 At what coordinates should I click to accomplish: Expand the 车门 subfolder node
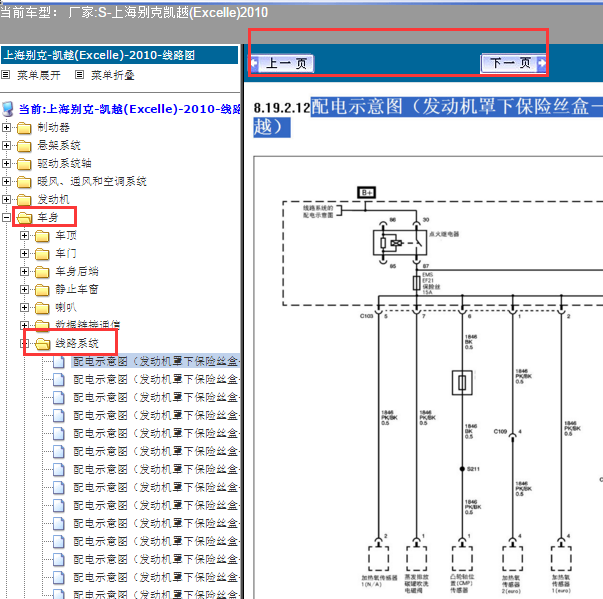pyautogui.click(x=25, y=253)
